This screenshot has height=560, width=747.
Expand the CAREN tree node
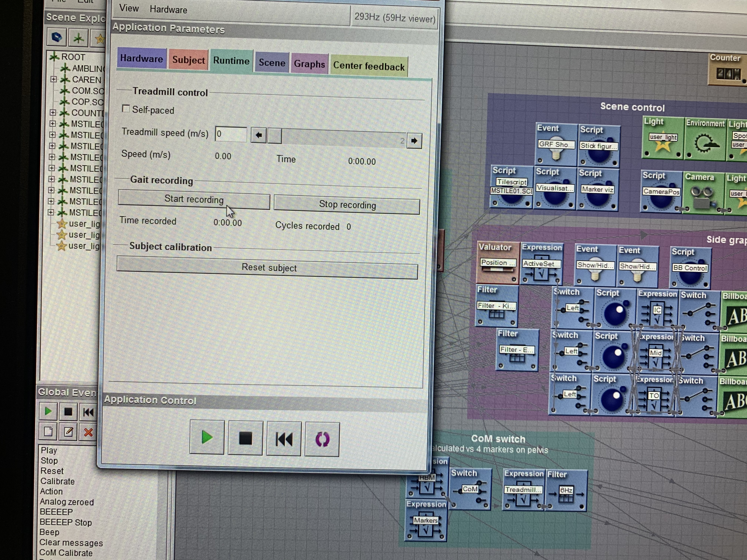53,79
